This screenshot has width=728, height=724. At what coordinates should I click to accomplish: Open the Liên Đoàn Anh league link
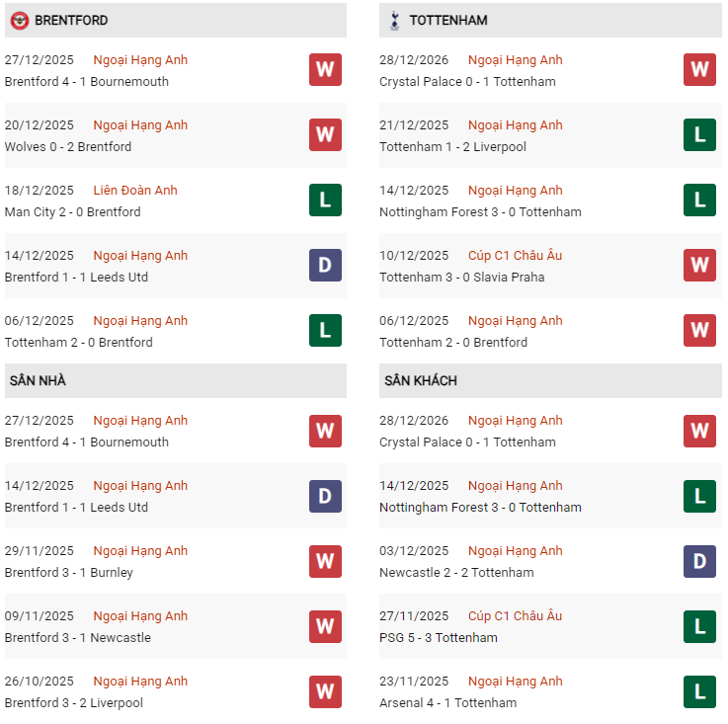pos(135,191)
